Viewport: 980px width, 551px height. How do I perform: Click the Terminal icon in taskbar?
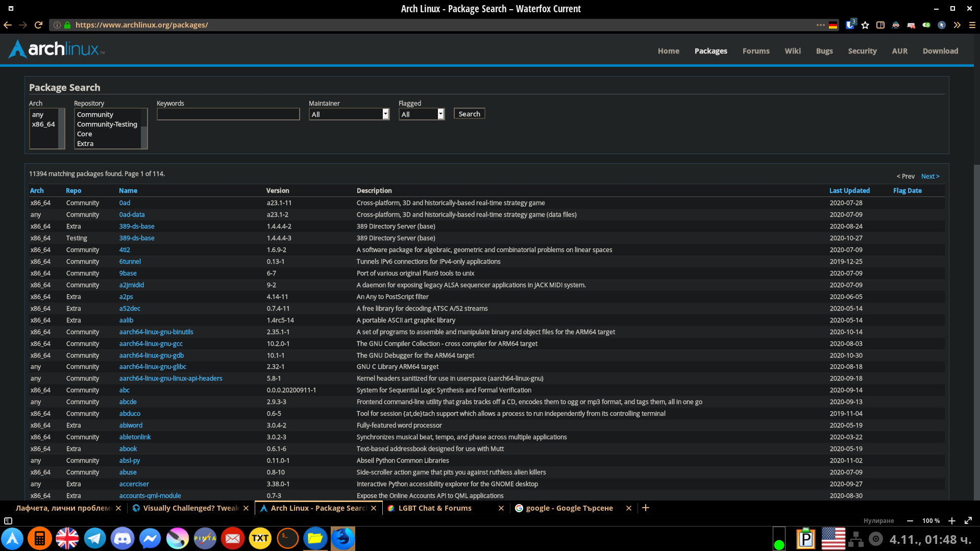287,538
